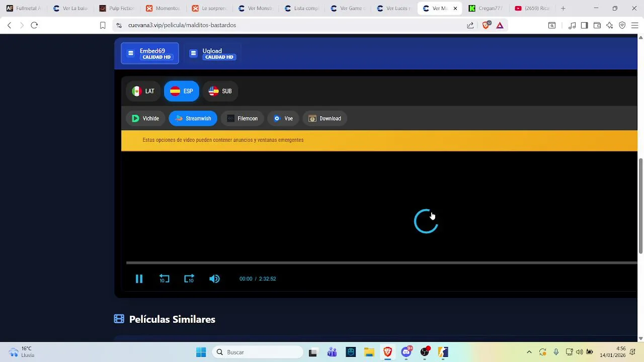Open the Windows Start menu
The image size is (644, 362).
[201, 352]
